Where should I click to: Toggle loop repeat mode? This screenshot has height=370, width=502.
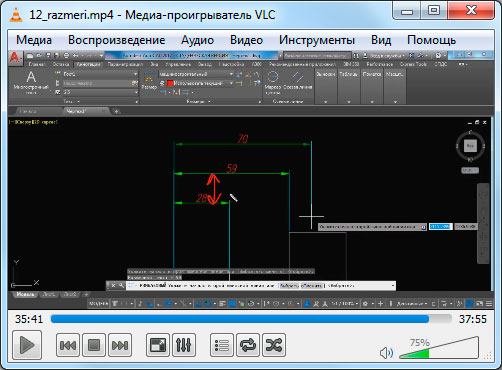(x=248, y=345)
